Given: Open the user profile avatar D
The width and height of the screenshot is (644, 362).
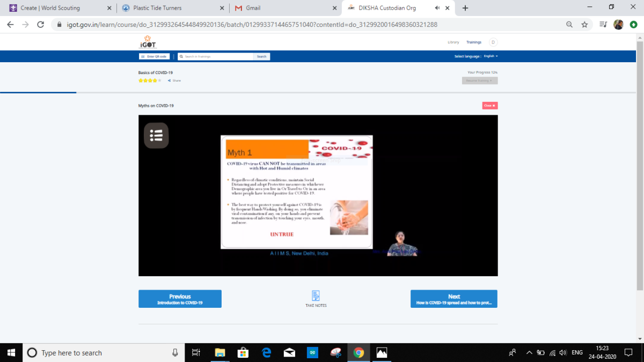Looking at the screenshot, I should tap(493, 42).
